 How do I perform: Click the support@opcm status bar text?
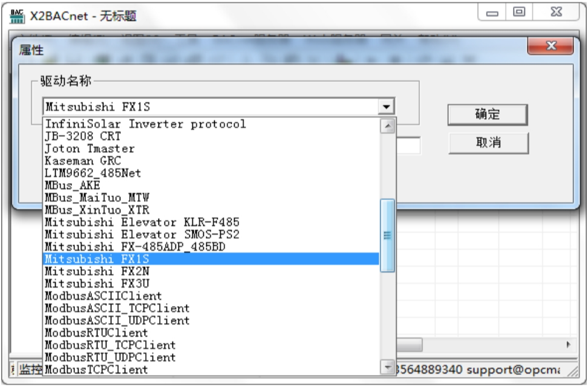514,369
